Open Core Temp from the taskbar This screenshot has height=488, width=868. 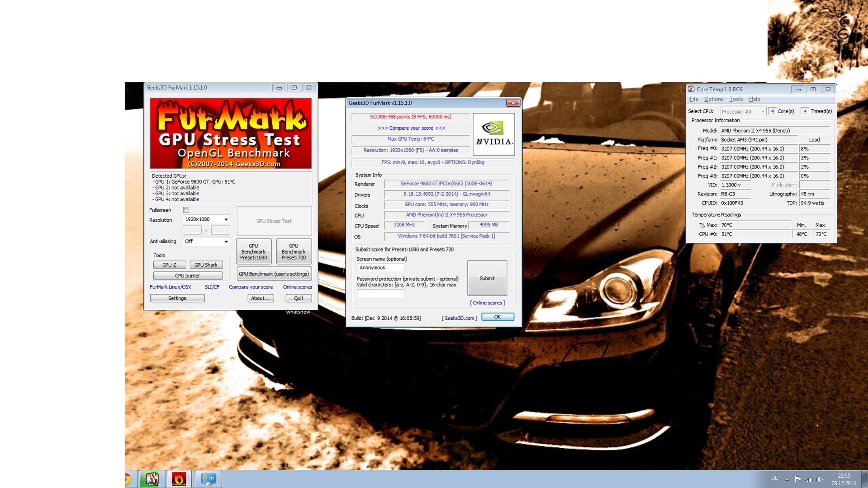click(152, 479)
